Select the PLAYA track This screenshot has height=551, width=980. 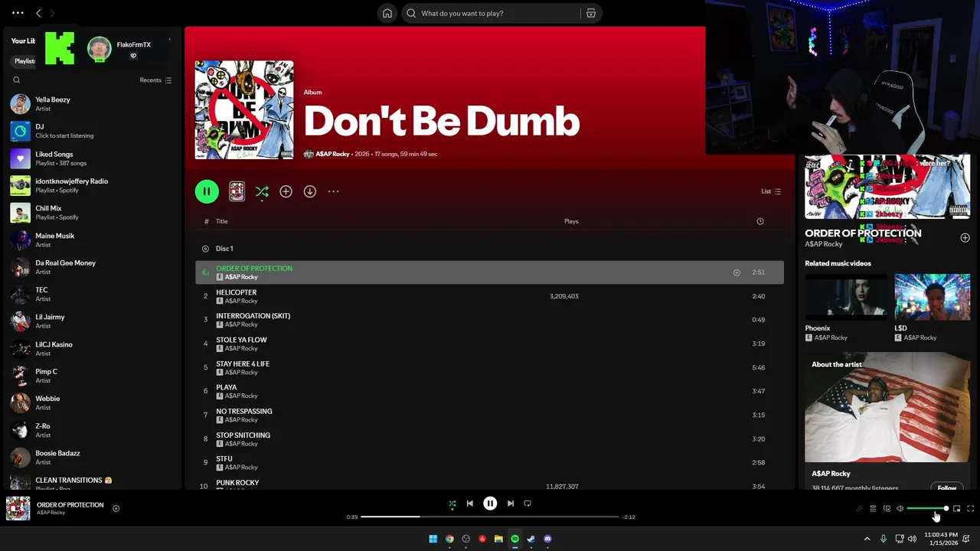[489, 391]
